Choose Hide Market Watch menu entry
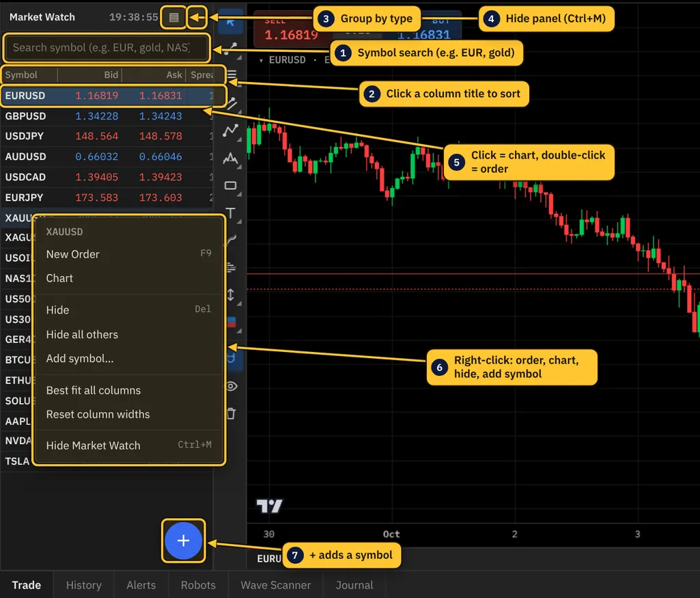Screen dimensions: 700x598 pos(128,446)
